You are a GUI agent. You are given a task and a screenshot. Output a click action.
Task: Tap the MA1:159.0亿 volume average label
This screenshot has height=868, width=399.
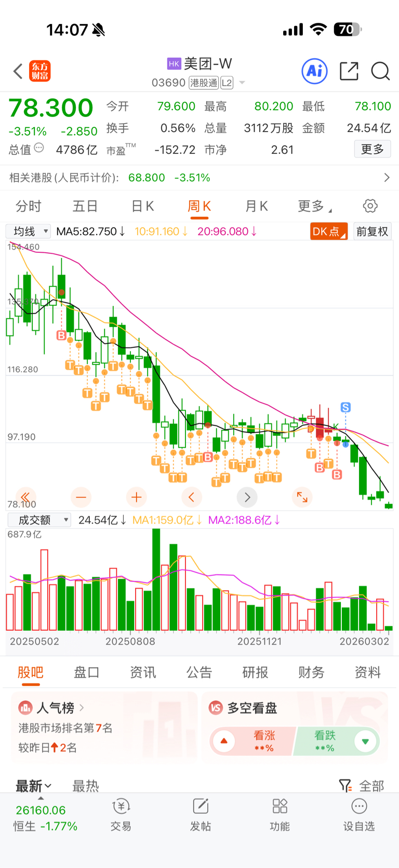point(167,520)
